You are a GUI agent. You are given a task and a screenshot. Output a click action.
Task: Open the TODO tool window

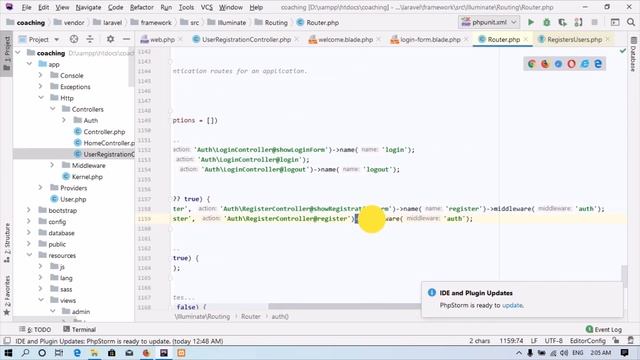(x=36, y=329)
